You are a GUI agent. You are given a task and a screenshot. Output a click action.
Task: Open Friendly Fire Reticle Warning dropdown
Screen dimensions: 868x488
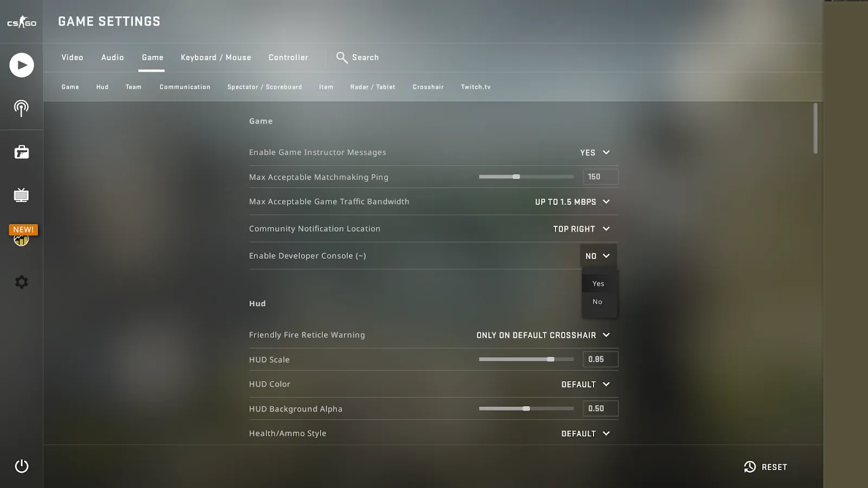pyautogui.click(x=543, y=335)
